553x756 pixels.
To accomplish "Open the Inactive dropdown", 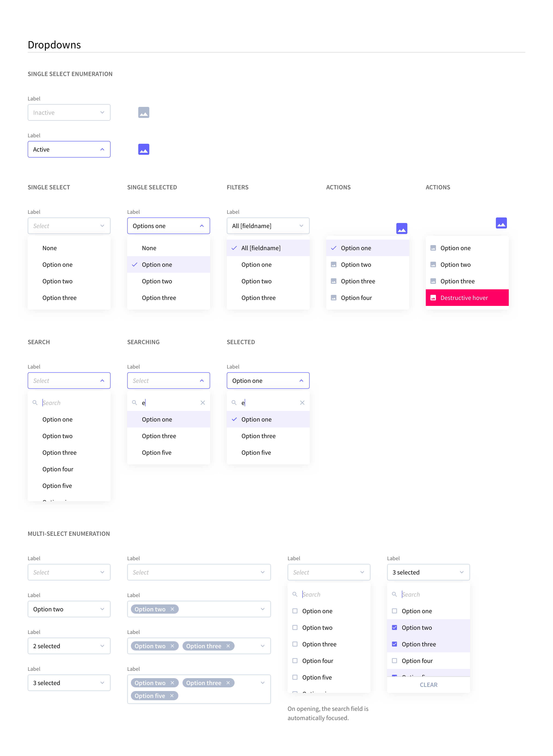I will pos(69,112).
